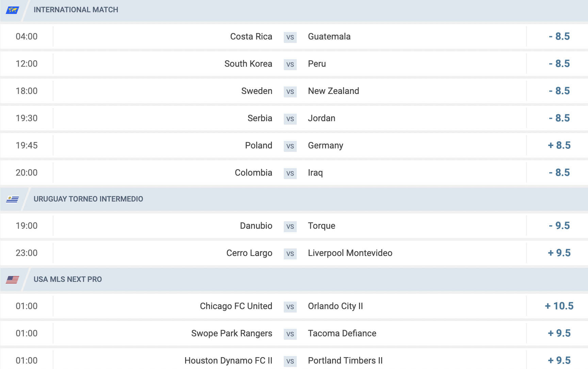The height and width of the screenshot is (369, 588).
Task: Open the South Korea team link
Action: tap(248, 64)
